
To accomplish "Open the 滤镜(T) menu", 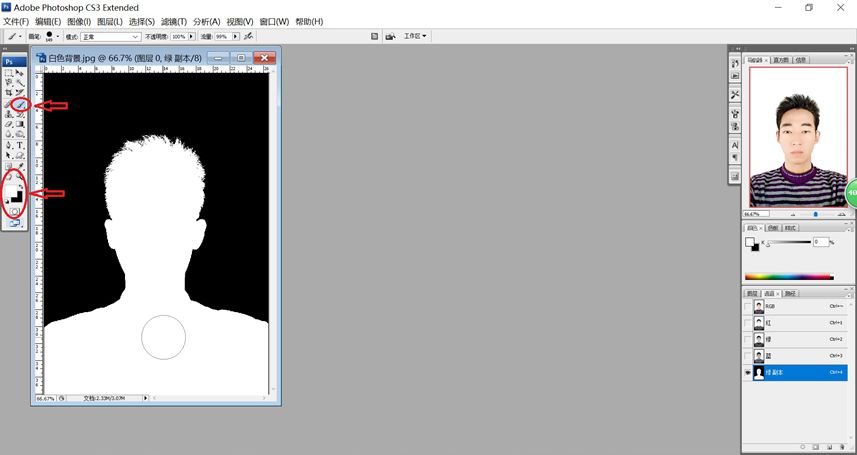I will 174,21.
